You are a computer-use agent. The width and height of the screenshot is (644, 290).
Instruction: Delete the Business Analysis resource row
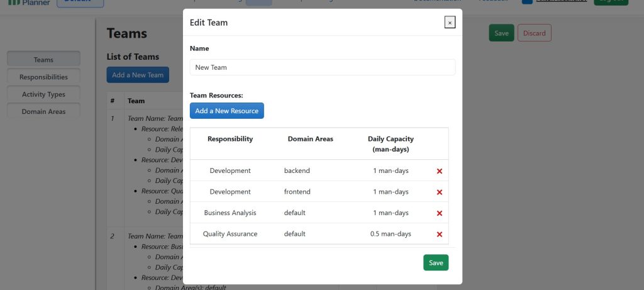pos(439,213)
